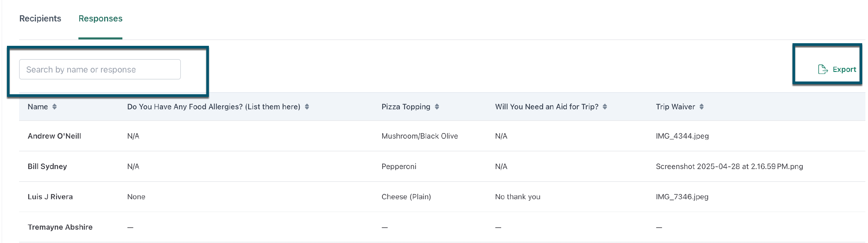Click the Export document icon
This screenshot has height=243, width=868.
coord(823,69)
